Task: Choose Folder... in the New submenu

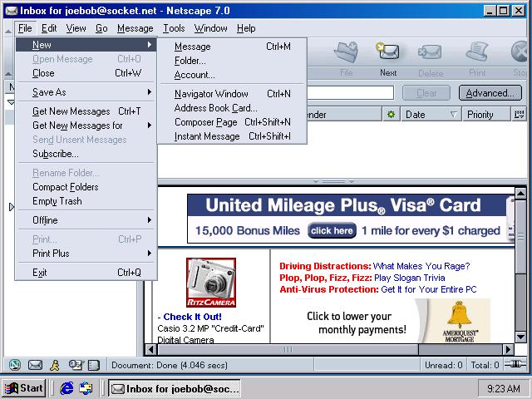Action: [233, 61]
